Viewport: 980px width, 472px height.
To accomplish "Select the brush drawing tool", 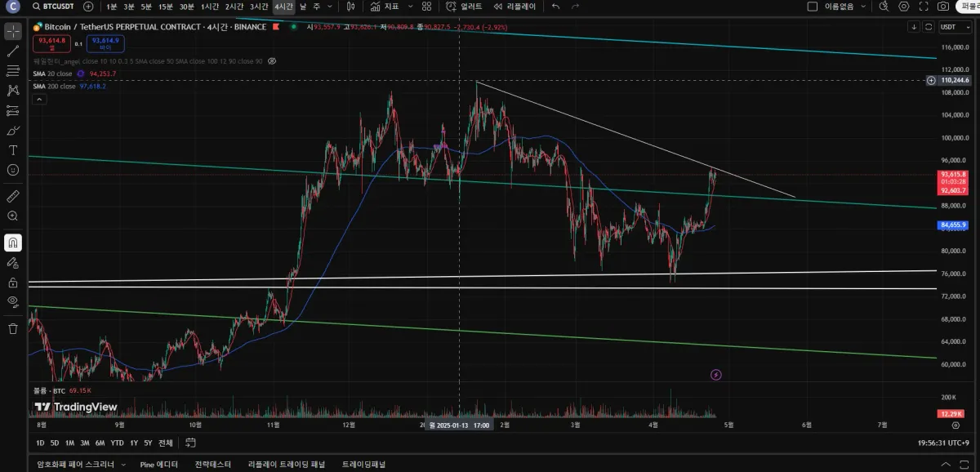I will [13, 131].
